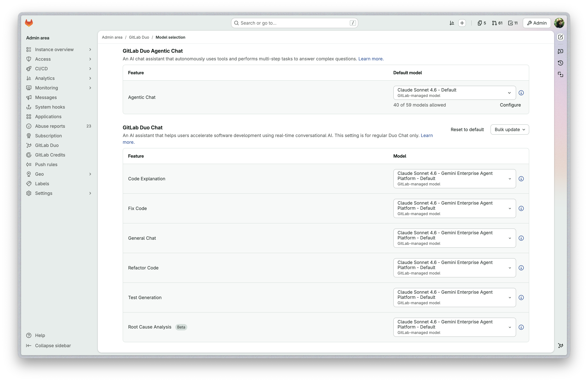The width and height of the screenshot is (588, 382).
Task: Click the Beta badge on Root Cause Analysis
Action: tap(181, 327)
